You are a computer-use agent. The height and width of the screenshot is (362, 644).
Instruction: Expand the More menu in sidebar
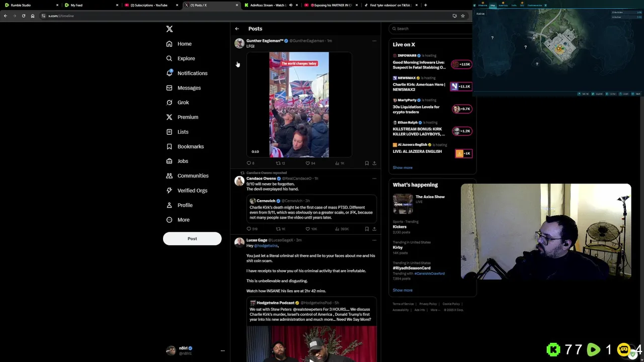(x=178, y=220)
